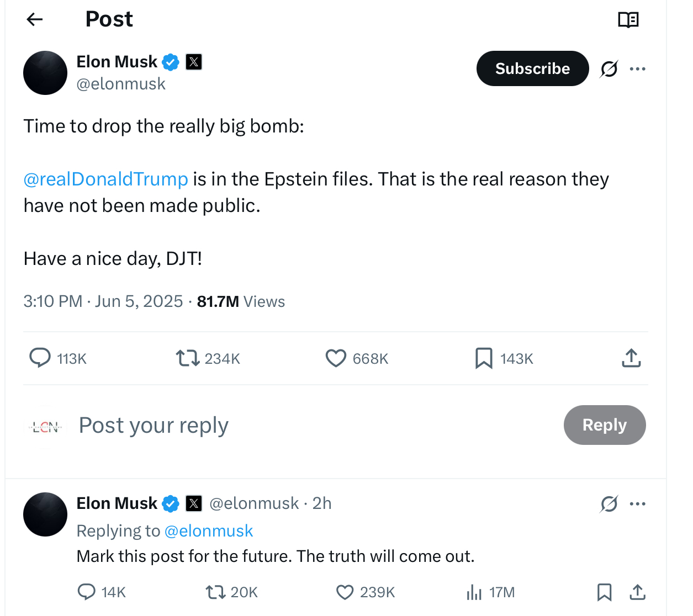Viewport: 693px width, 616px height.
Task: Share the main post via share icon
Action: [631, 358]
